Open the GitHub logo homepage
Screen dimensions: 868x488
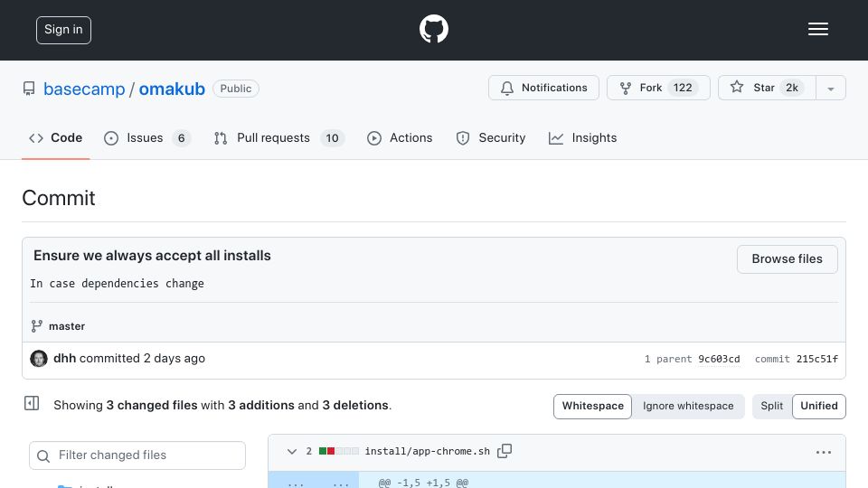pyautogui.click(x=433, y=29)
